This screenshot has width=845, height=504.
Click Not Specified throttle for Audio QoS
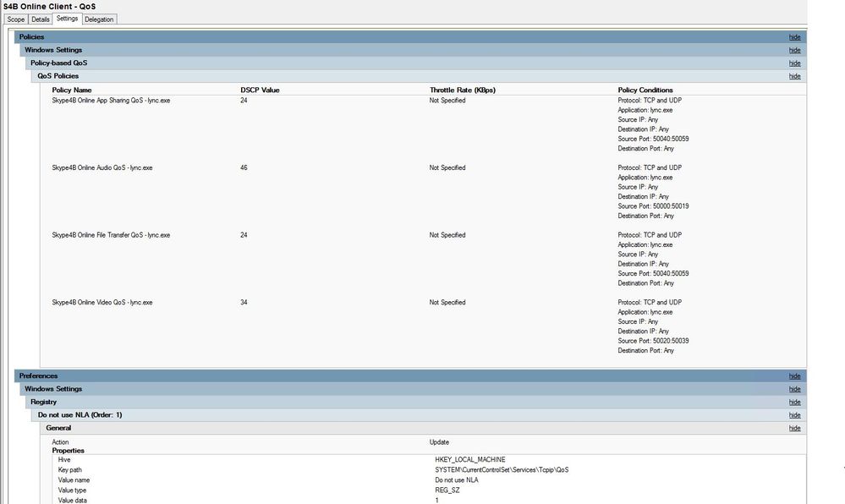tap(447, 167)
